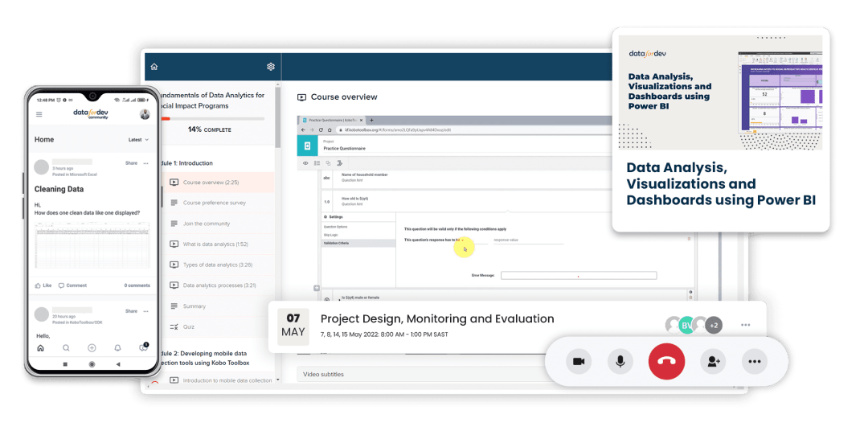
Task: Close the Practice Questionnaire browser tab
Action: (x=362, y=121)
